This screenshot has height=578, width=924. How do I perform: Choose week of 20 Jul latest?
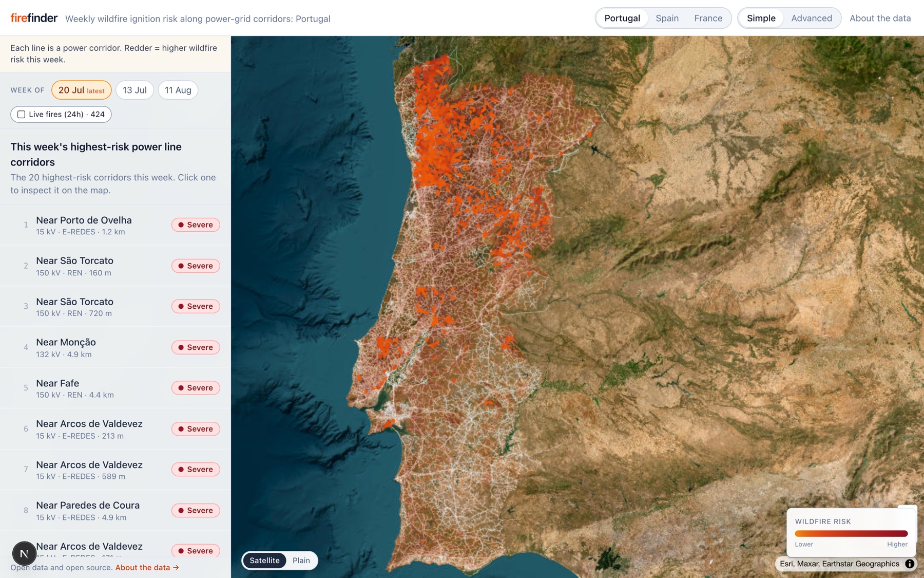click(82, 90)
